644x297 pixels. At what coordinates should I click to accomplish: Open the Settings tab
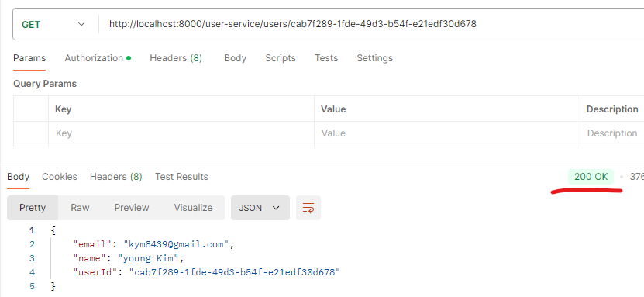[374, 58]
